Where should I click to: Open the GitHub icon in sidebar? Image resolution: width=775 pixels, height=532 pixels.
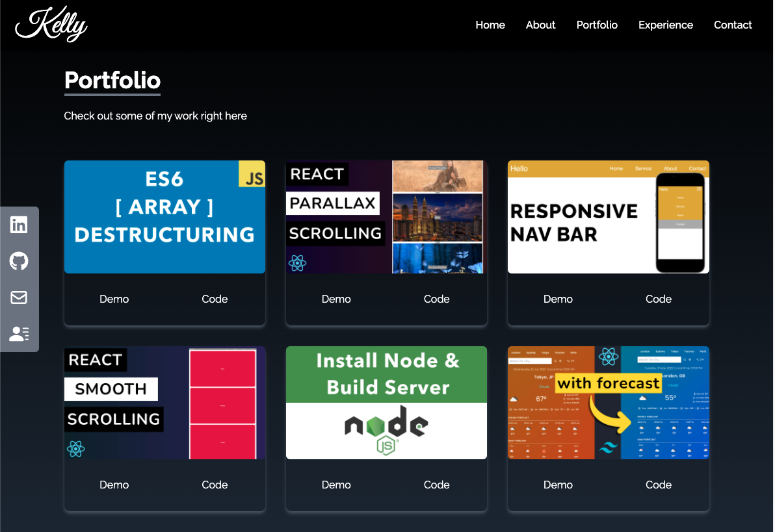pyautogui.click(x=19, y=261)
